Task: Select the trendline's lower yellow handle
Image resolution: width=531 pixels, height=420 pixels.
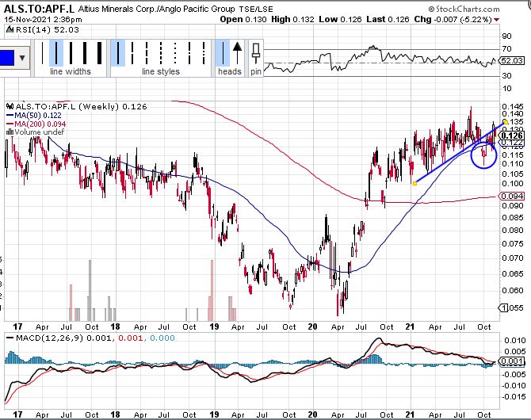Action: [415, 183]
